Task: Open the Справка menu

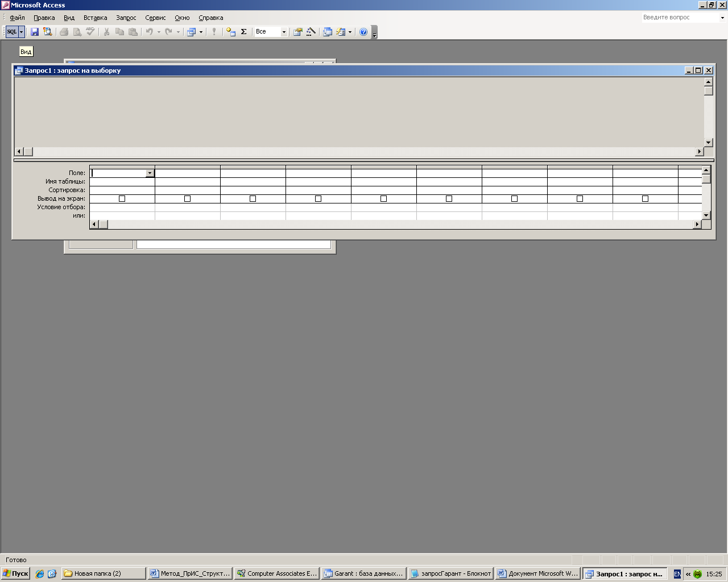Action: click(210, 18)
